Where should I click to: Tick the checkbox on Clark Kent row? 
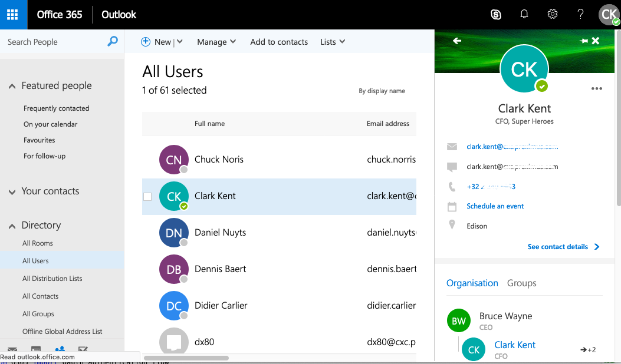click(x=147, y=197)
